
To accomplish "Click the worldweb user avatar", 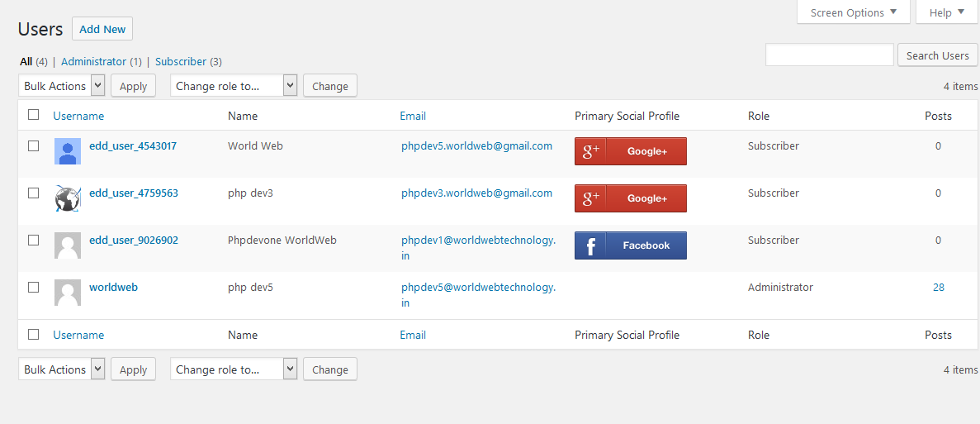I will [68, 293].
